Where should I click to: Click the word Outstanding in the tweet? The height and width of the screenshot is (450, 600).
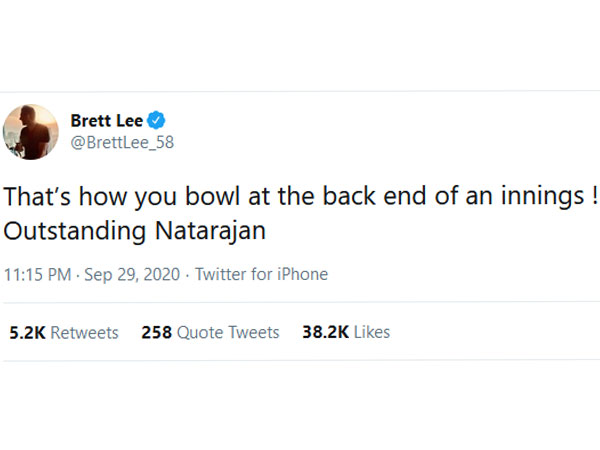(75, 229)
